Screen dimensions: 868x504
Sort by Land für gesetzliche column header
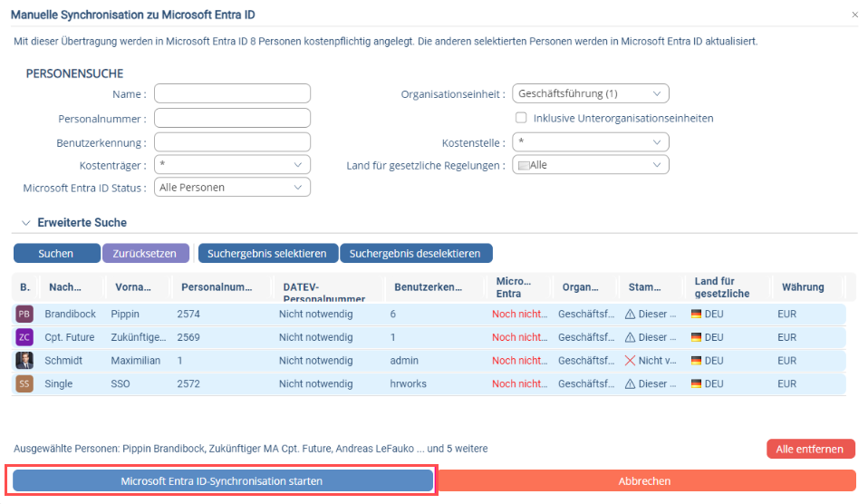tap(722, 287)
